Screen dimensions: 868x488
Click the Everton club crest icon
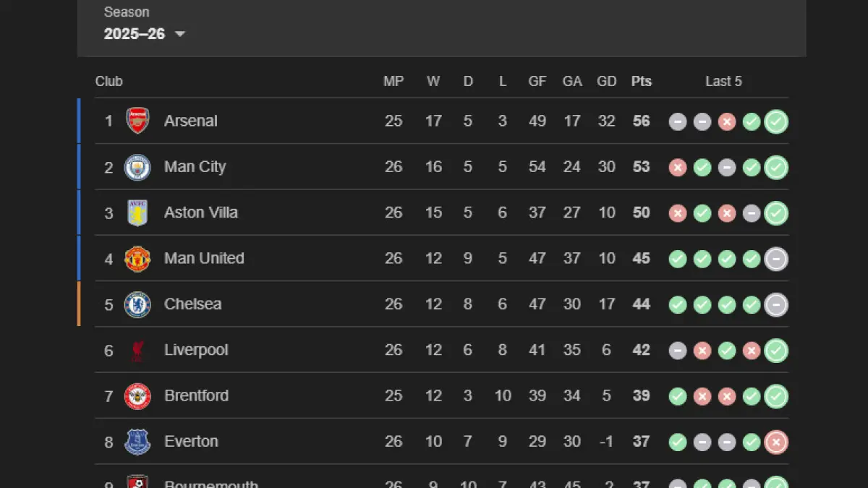pyautogui.click(x=137, y=442)
